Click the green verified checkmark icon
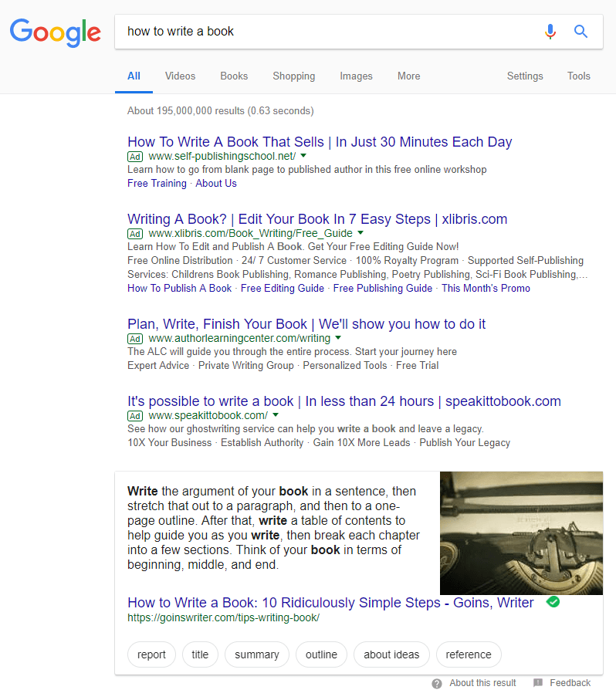The height and width of the screenshot is (700, 616). [x=553, y=602]
